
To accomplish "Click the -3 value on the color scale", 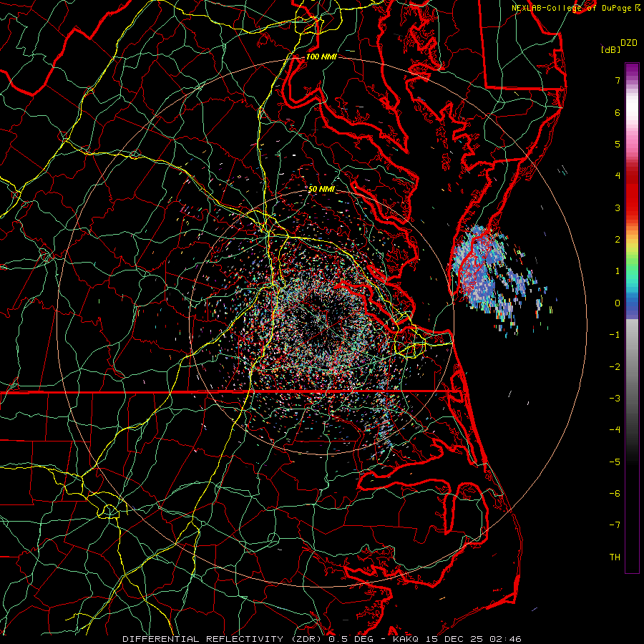I will click(615, 399).
